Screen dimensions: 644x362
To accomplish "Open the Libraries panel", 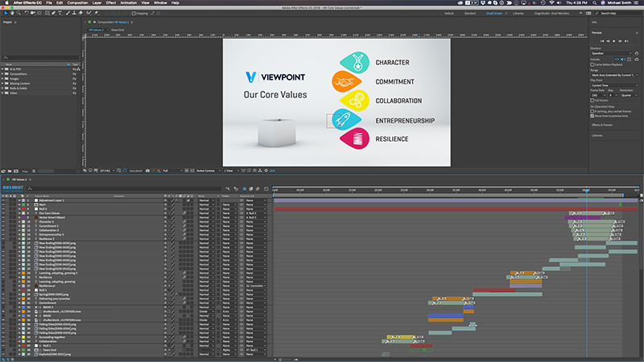I will click(x=597, y=135).
